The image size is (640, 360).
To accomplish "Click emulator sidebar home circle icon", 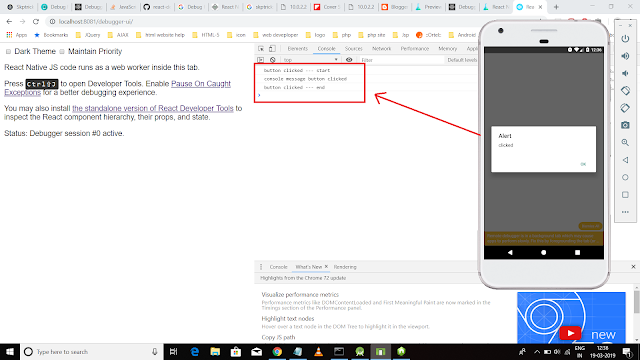I will (625, 177).
